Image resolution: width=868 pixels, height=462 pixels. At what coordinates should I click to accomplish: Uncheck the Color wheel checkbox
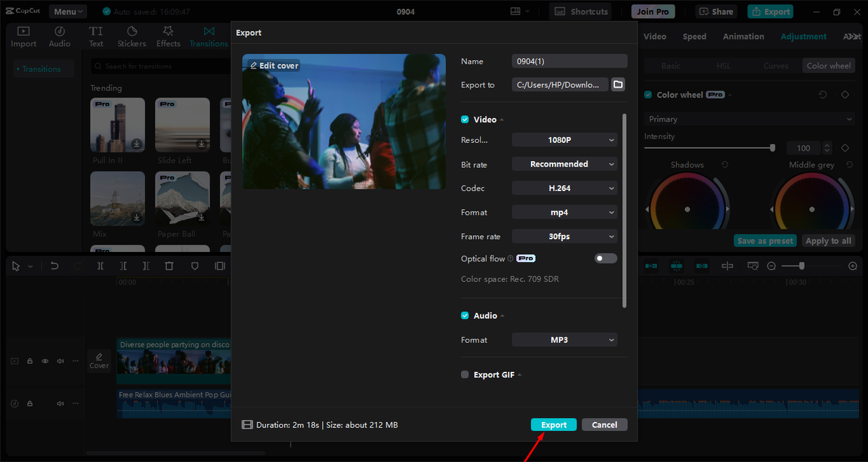[x=648, y=95]
